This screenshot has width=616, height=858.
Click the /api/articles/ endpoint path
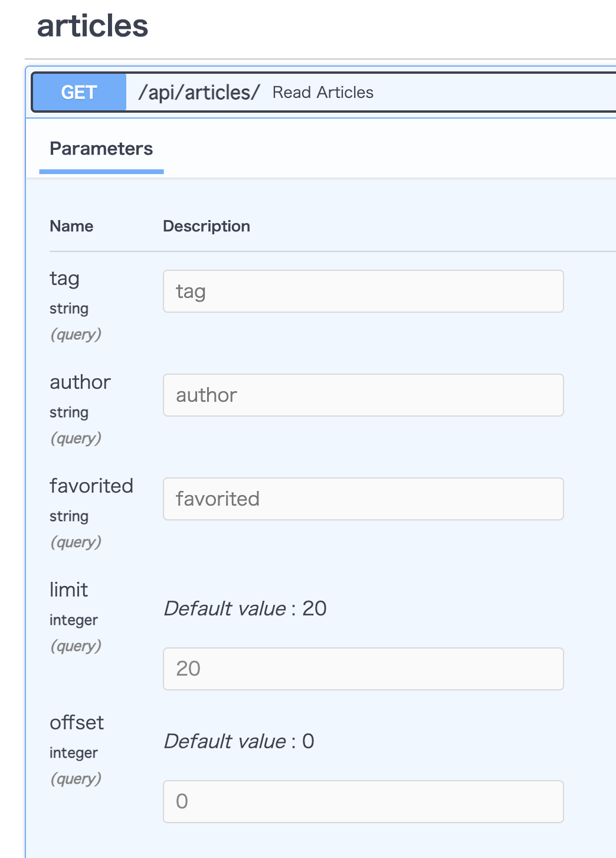tap(199, 93)
